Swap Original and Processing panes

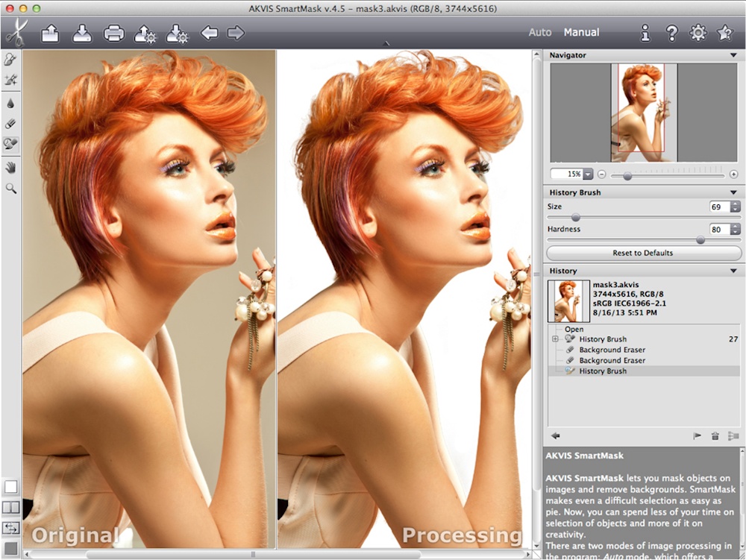tap(11, 528)
